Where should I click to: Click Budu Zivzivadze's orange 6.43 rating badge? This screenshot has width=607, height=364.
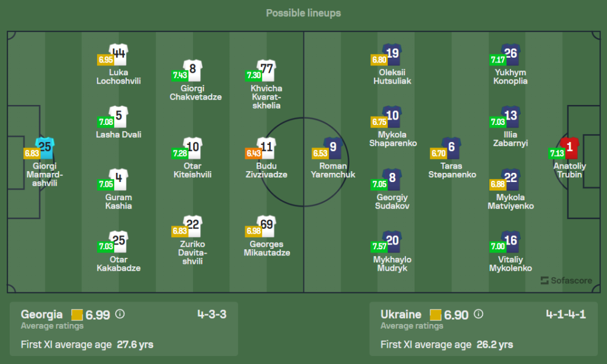[253, 153]
